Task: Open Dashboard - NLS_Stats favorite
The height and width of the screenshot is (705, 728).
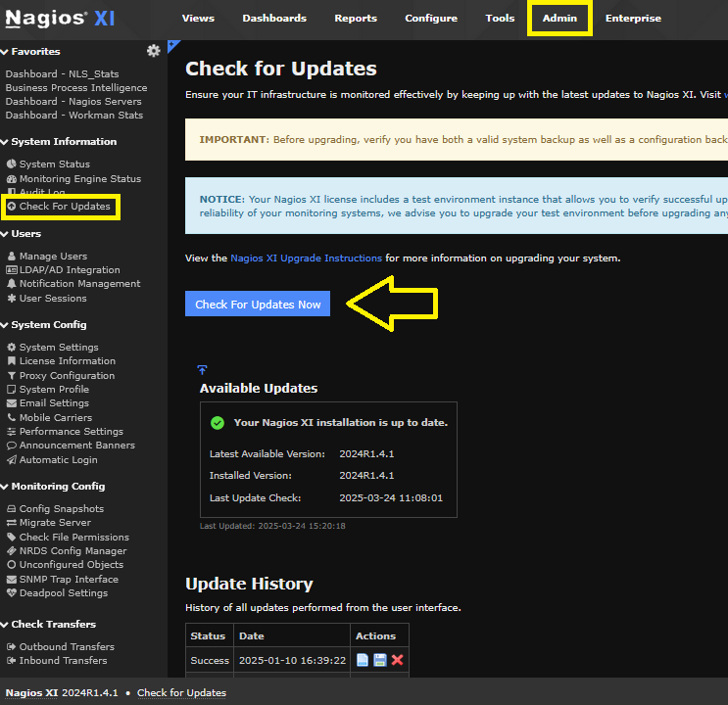Action: tap(62, 73)
